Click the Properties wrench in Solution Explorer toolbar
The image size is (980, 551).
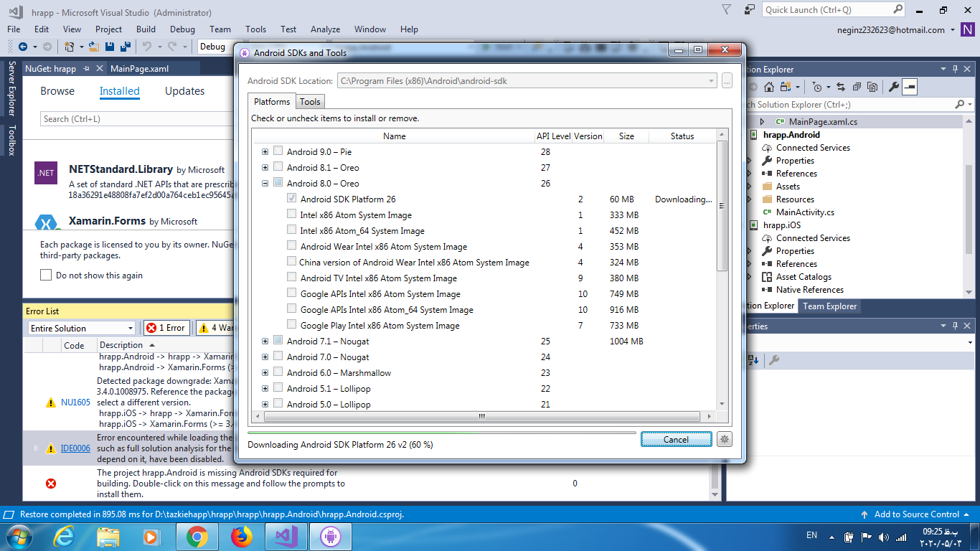tap(894, 87)
